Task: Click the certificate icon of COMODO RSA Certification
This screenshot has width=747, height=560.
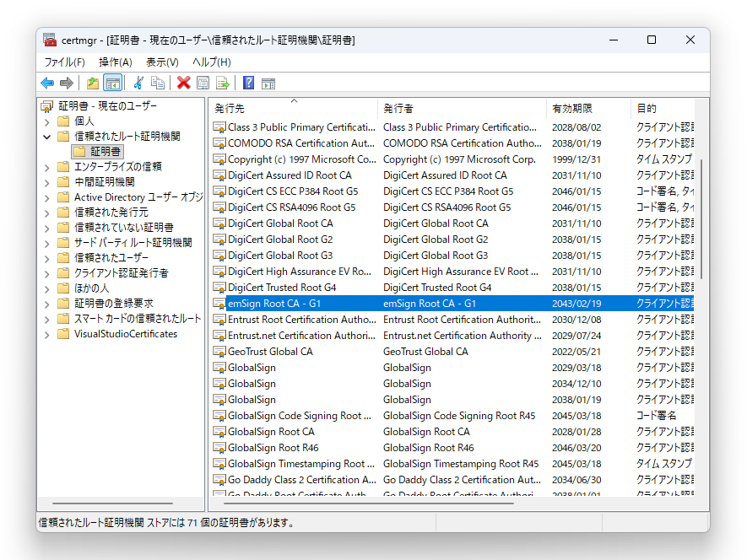Action: coord(219,143)
